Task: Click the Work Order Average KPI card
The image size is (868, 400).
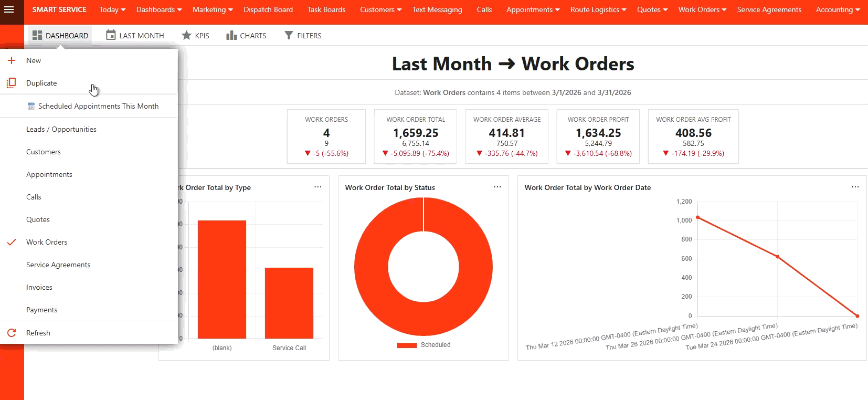Action: 507,136
